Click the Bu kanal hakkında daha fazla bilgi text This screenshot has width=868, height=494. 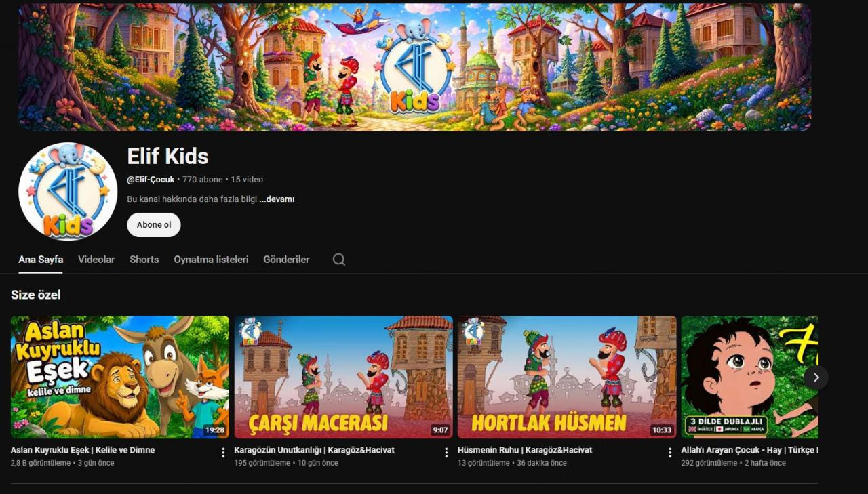click(192, 199)
